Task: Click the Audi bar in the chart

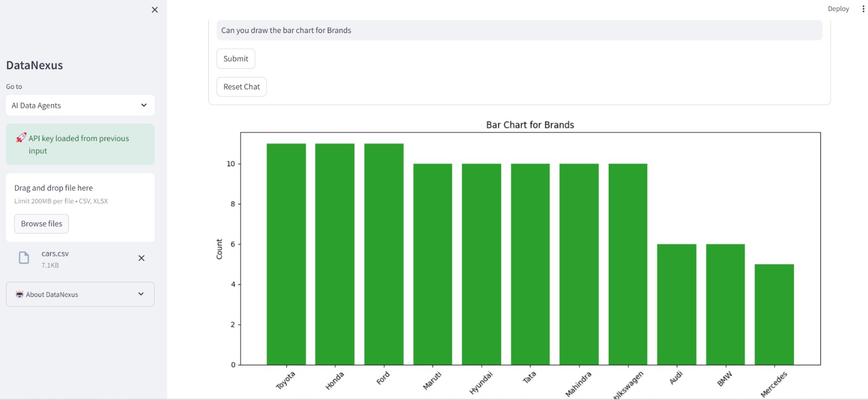Action: 676,305
